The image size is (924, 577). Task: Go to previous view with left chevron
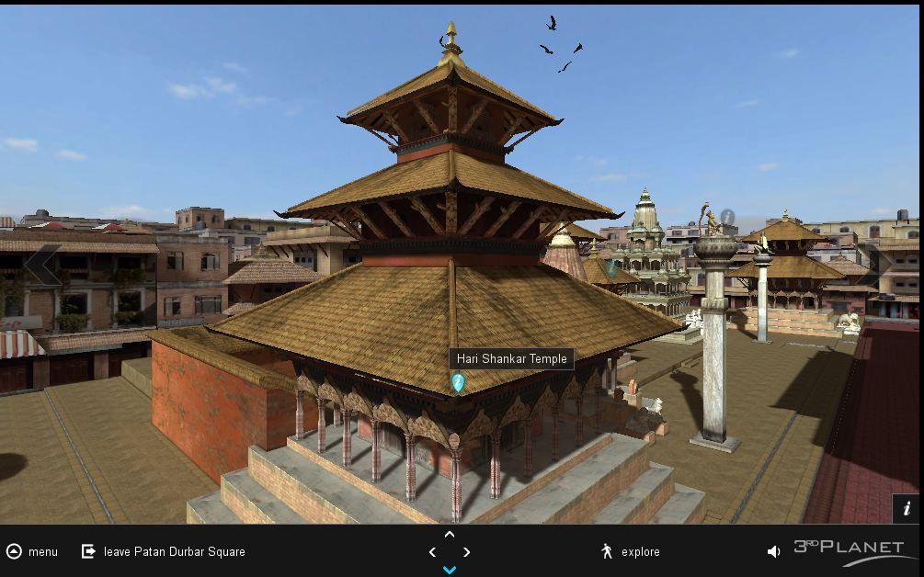42,266
